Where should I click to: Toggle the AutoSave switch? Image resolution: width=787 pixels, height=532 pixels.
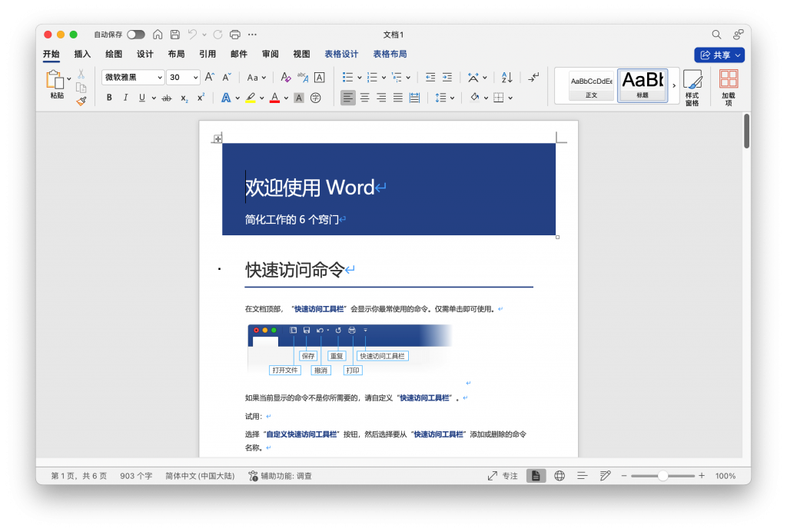(x=136, y=34)
